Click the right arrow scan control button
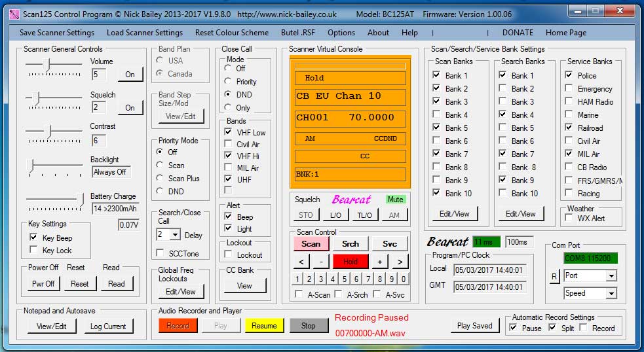The height and width of the screenshot is (352, 644). point(400,261)
